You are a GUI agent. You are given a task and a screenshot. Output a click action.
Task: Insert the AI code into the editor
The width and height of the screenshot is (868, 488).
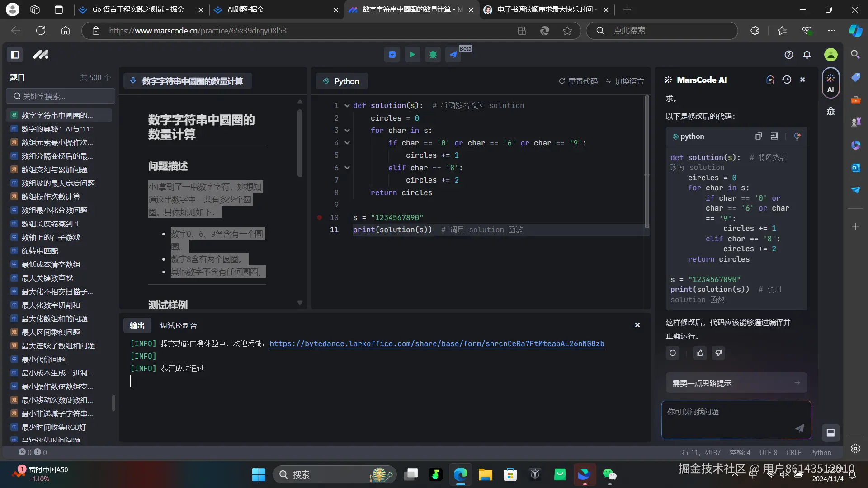click(x=774, y=136)
